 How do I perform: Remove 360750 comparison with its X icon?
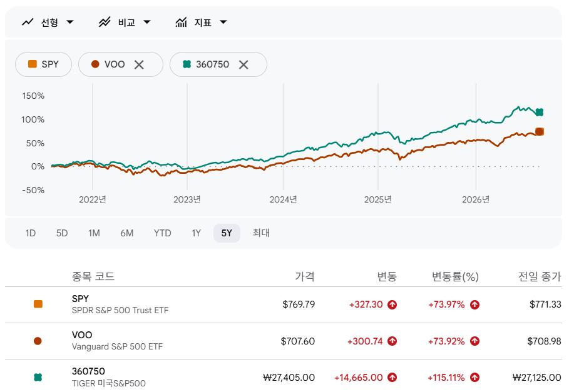pyautogui.click(x=243, y=65)
